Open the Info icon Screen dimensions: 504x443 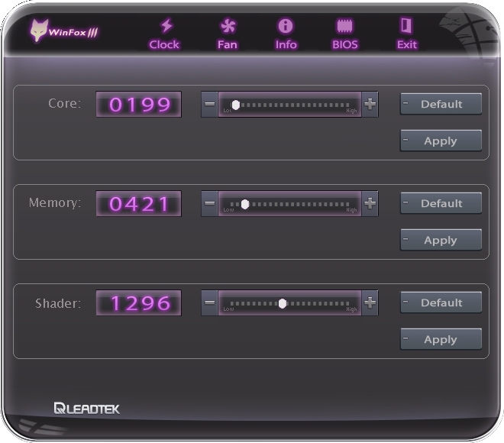tap(286, 26)
